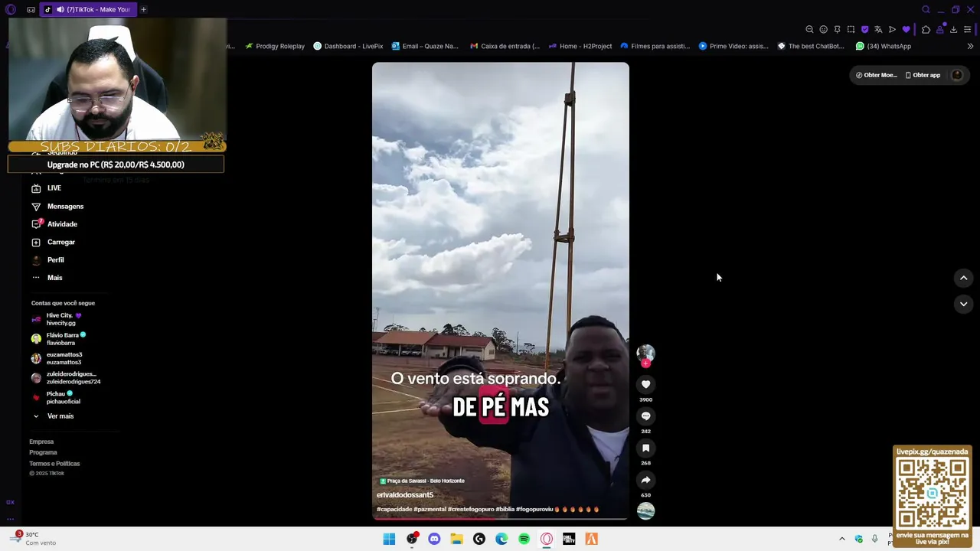
Task: Open Home - H2Project bookmark
Action: tap(580, 46)
